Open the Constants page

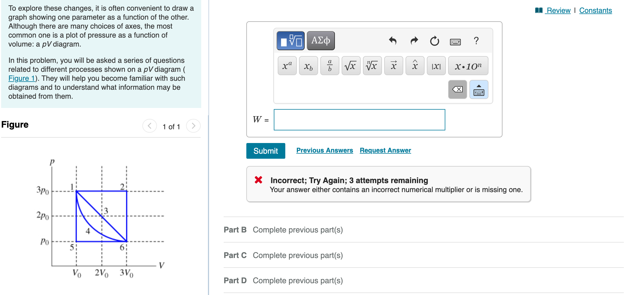pyautogui.click(x=596, y=10)
